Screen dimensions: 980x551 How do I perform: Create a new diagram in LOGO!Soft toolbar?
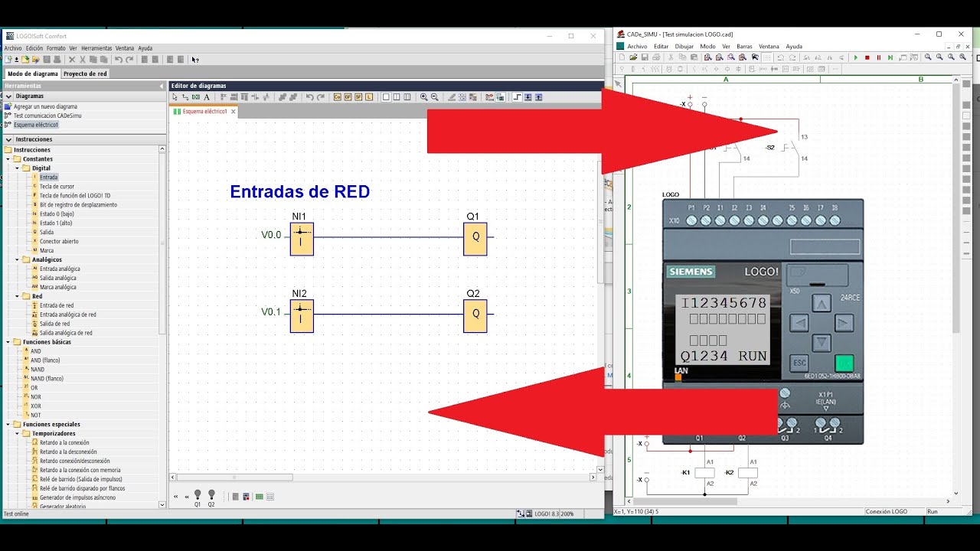(8, 59)
